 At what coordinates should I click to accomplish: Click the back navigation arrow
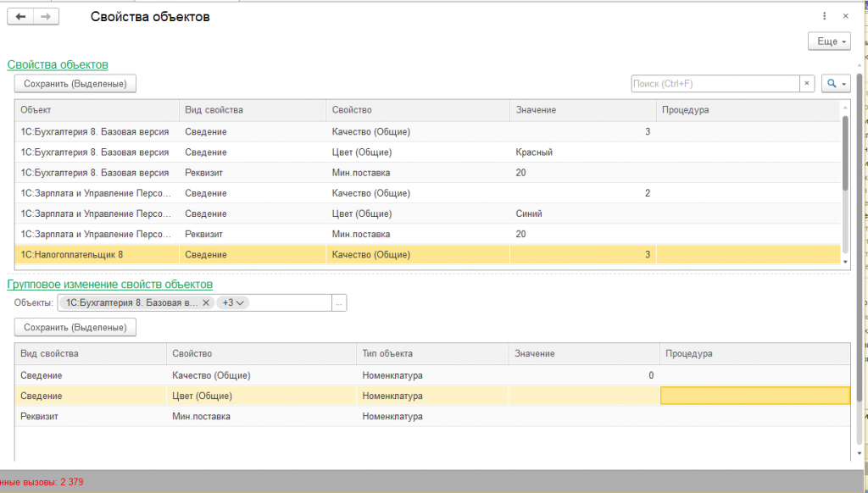click(x=20, y=17)
